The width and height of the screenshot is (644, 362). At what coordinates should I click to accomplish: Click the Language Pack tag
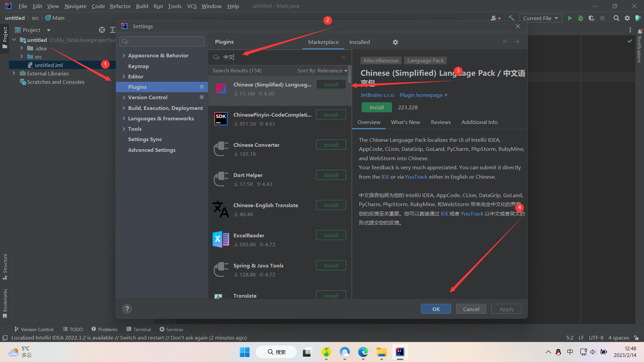pos(425,60)
